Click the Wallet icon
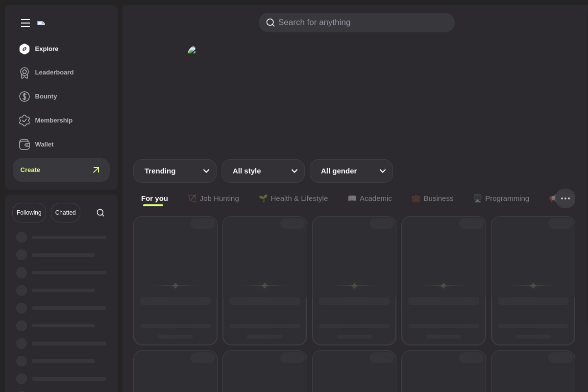The image size is (588, 392). tap(24, 145)
